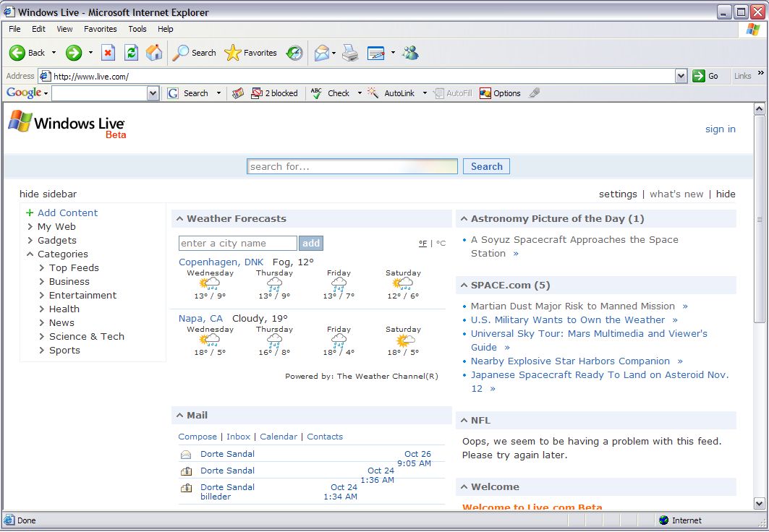Click the page vertical scrollbar thumb
This screenshot has width=769, height=532.
coord(759,220)
